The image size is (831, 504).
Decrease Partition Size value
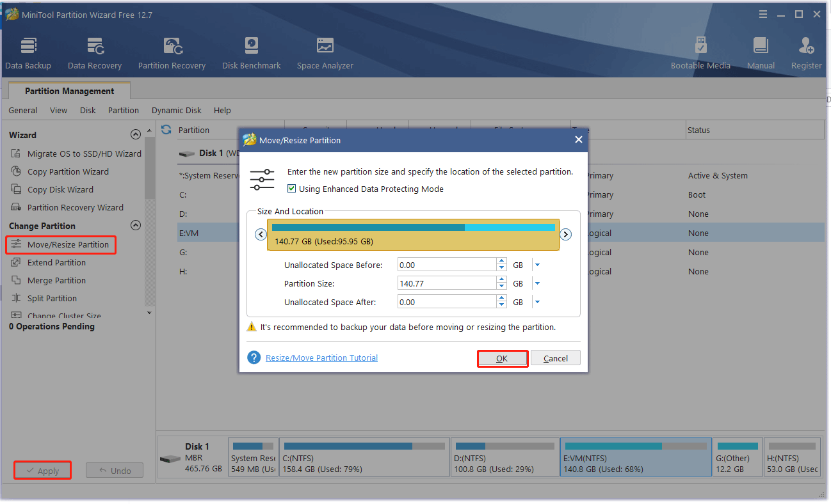click(x=501, y=287)
